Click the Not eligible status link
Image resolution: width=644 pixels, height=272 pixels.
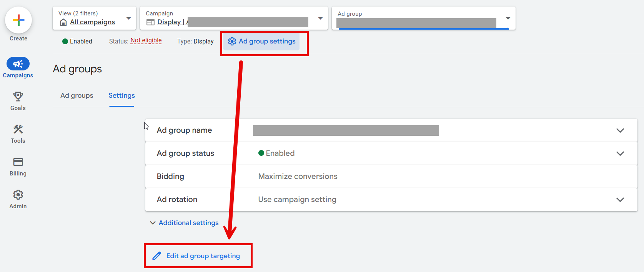point(146,40)
